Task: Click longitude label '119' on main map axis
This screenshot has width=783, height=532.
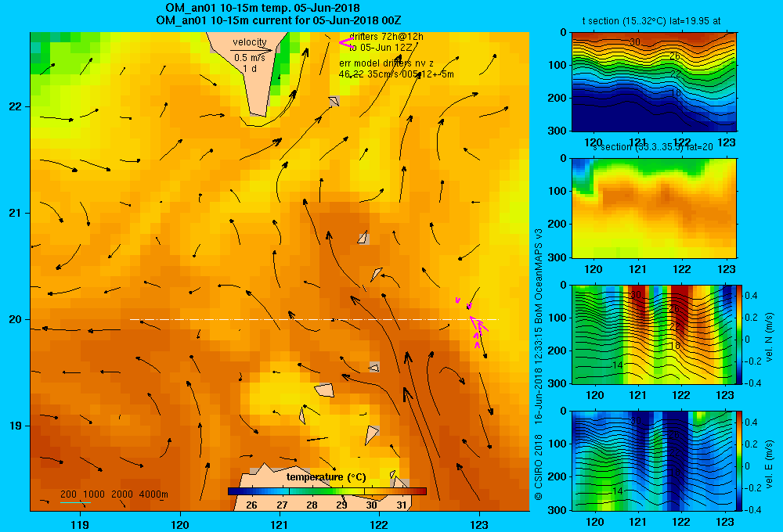Action: tap(80, 524)
